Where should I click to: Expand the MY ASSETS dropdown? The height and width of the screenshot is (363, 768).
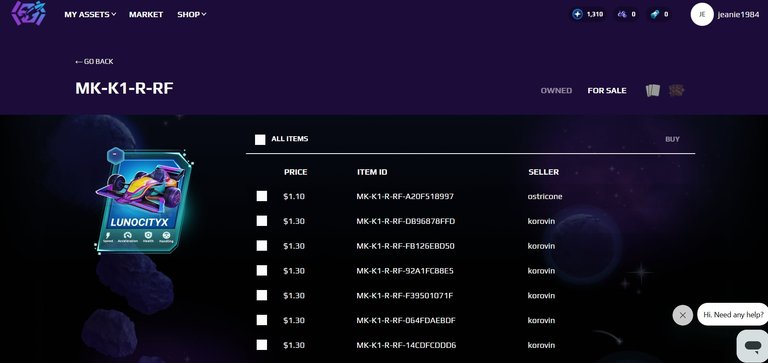tap(90, 14)
